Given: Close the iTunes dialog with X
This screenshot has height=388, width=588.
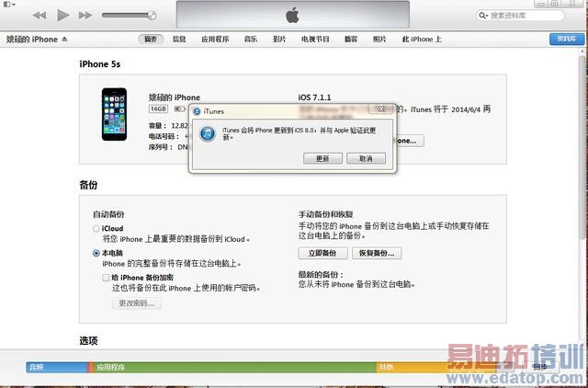Looking at the screenshot, I should click(380, 108).
